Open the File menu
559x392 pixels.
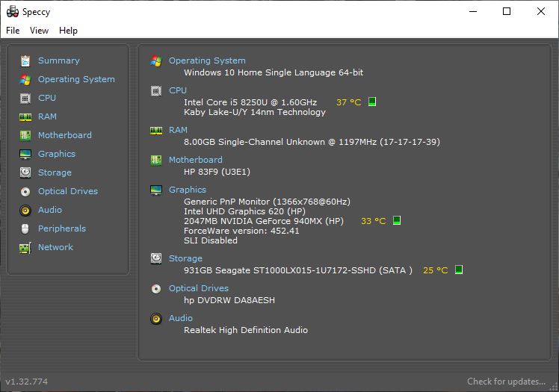coord(13,31)
